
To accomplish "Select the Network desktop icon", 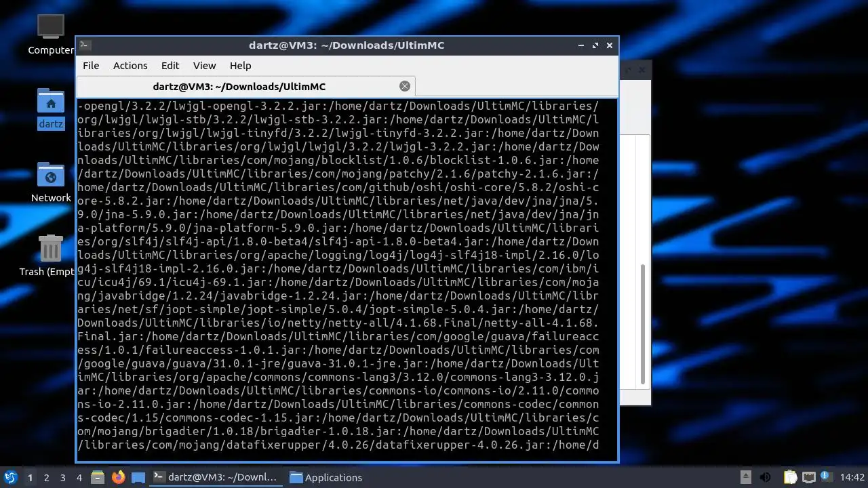I will click(51, 182).
